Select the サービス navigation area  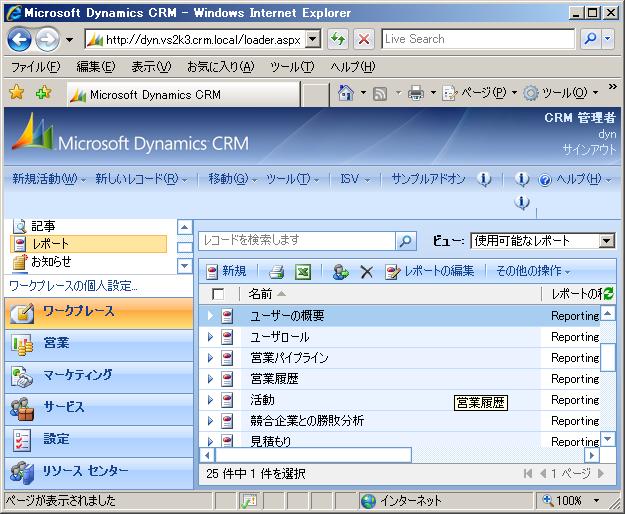point(99,408)
